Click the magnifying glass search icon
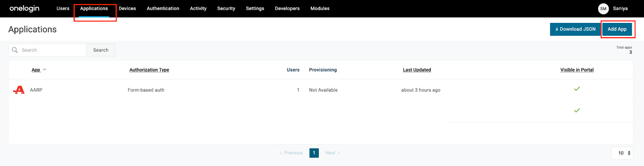Viewport: 644px width, 166px height. (x=15, y=50)
